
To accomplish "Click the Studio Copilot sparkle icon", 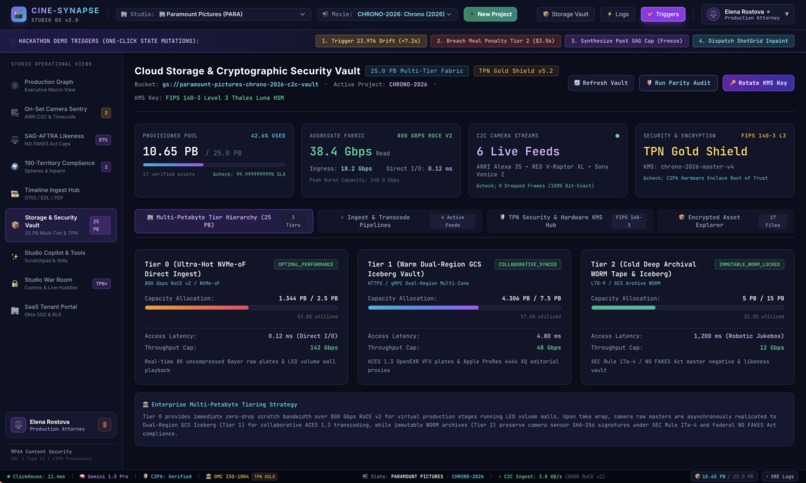I will [x=15, y=256].
